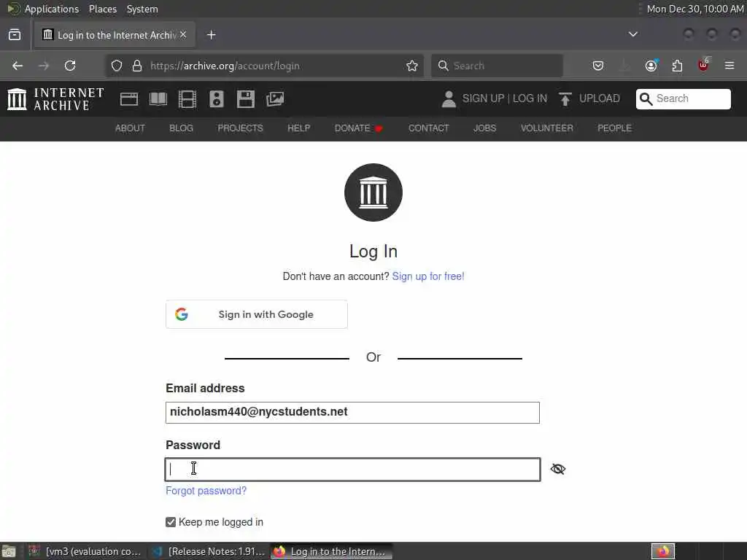Open the HELP nav item
This screenshot has width=747, height=560.
click(298, 128)
